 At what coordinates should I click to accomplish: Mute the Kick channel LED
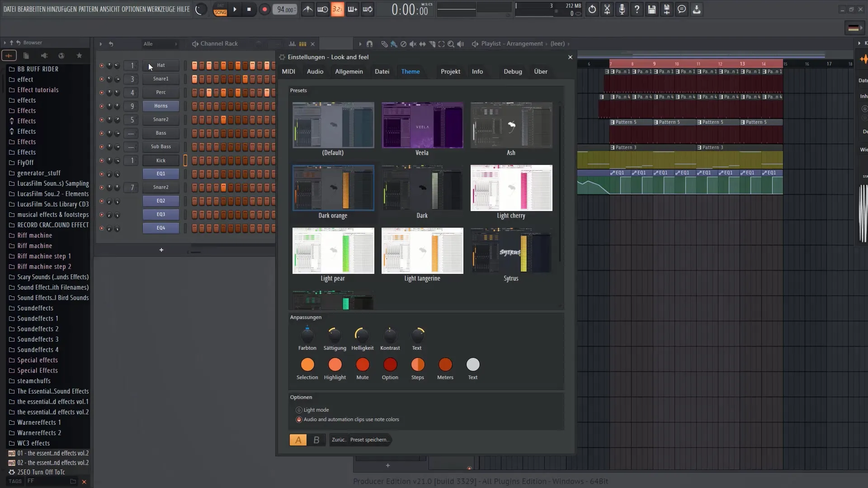point(101,160)
